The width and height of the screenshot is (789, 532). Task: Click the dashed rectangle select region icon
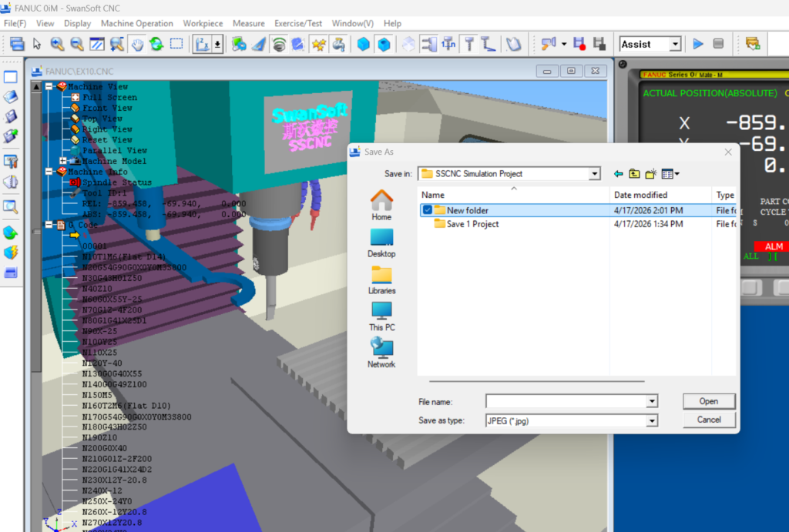176,44
